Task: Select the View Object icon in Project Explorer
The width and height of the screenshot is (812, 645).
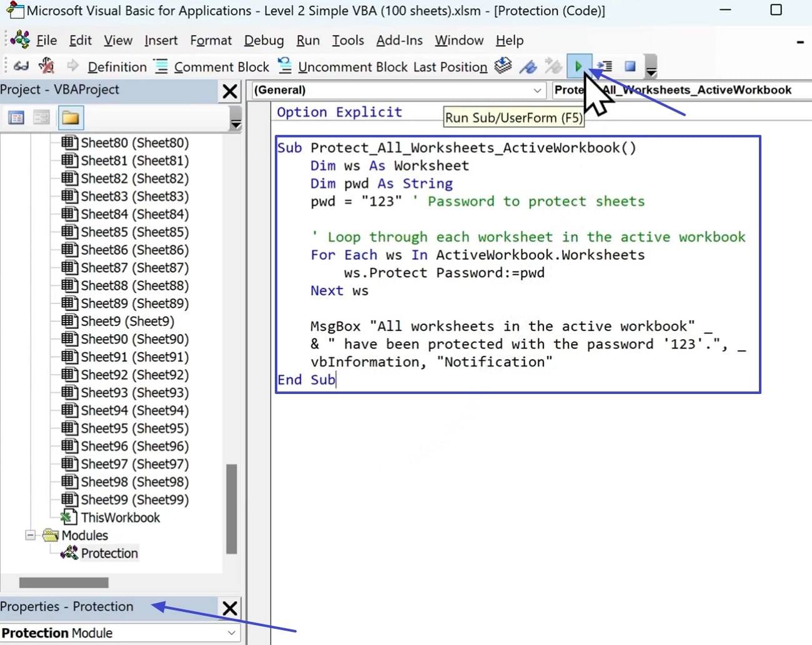Action: (x=41, y=117)
